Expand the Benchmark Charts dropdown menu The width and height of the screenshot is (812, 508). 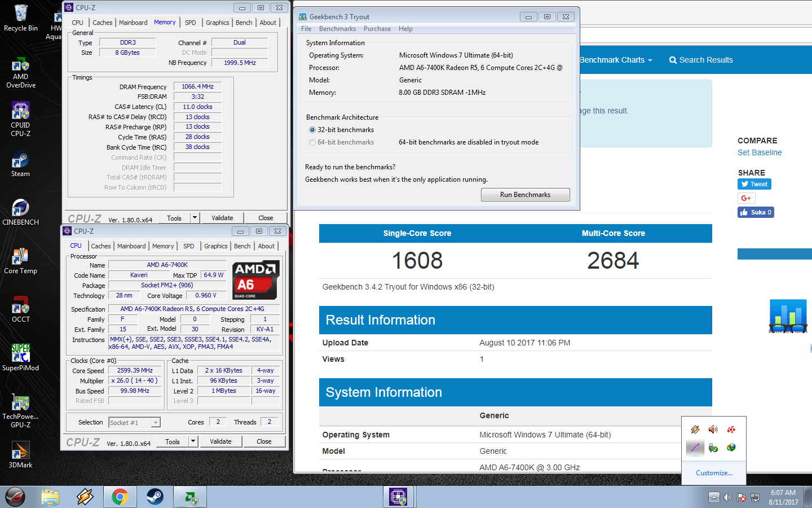[616, 60]
